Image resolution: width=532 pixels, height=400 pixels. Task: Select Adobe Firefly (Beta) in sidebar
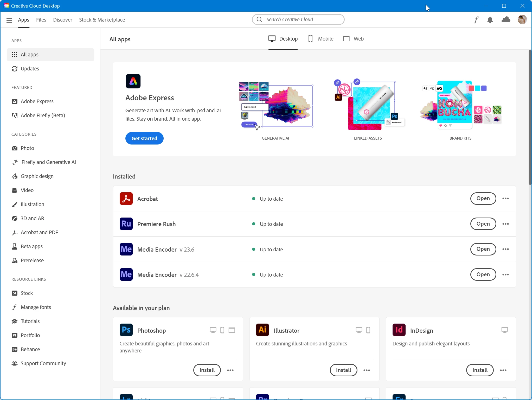(x=43, y=115)
